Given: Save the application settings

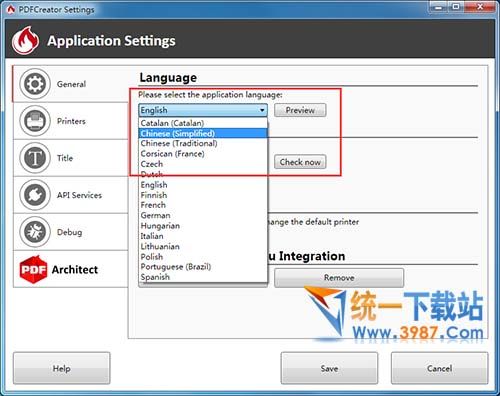Looking at the screenshot, I should (329, 368).
